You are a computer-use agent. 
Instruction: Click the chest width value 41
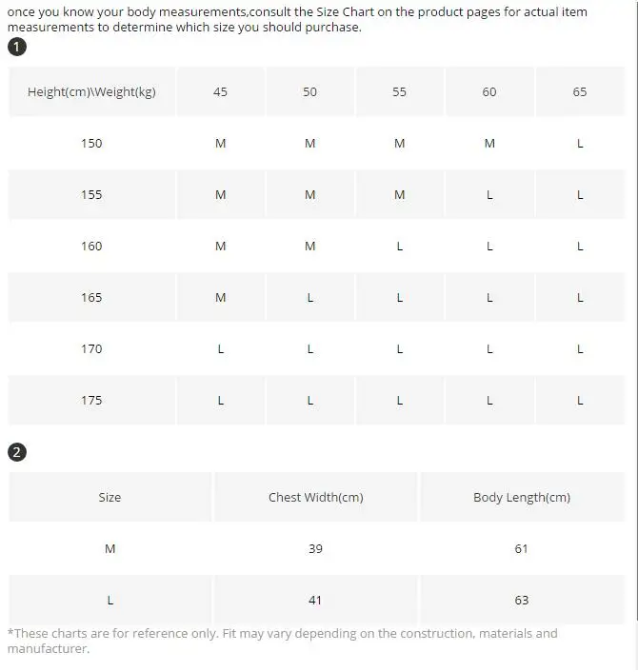point(315,600)
